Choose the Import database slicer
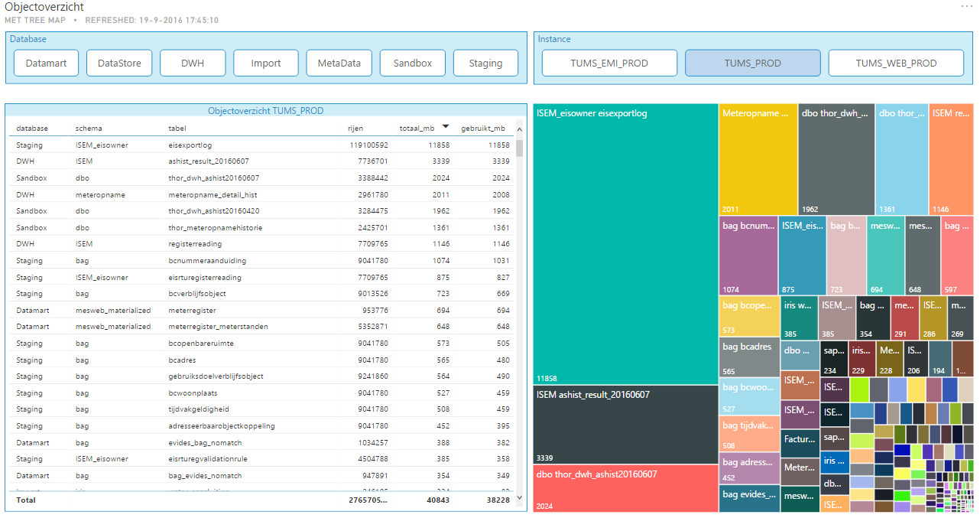 (266, 64)
